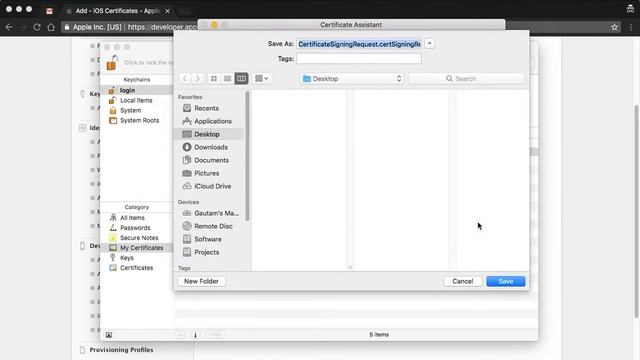Switch to list view
640x360 pixels.
(x=227, y=78)
